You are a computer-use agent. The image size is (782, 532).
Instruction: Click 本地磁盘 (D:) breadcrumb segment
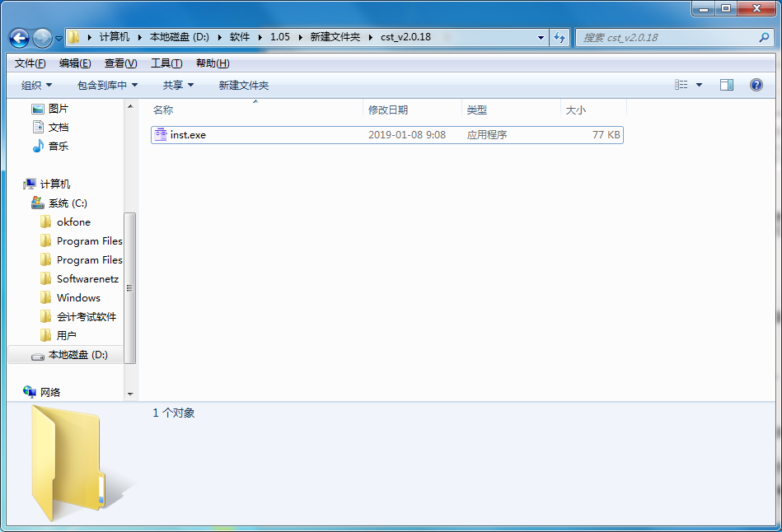tap(180, 37)
